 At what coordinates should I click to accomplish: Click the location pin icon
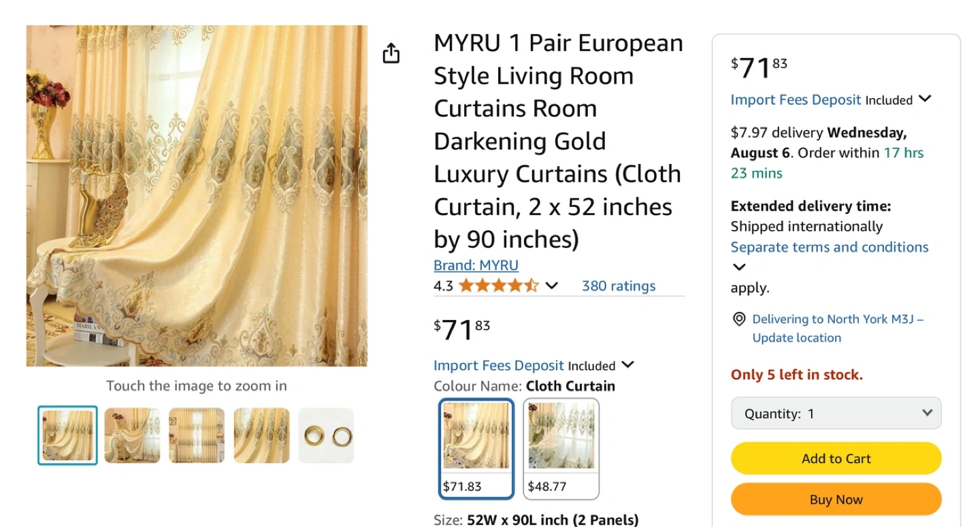coord(738,319)
